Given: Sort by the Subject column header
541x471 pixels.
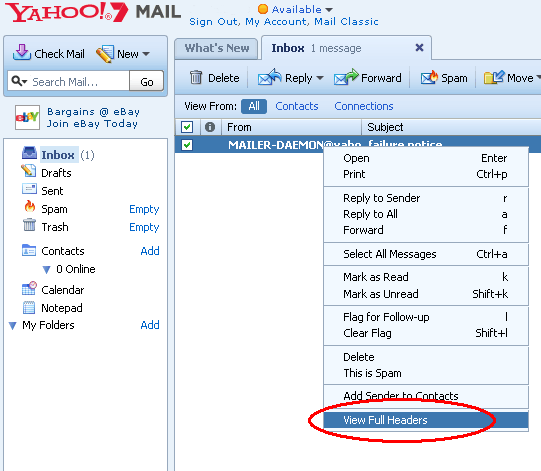Looking at the screenshot, I should tap(451, 127).
